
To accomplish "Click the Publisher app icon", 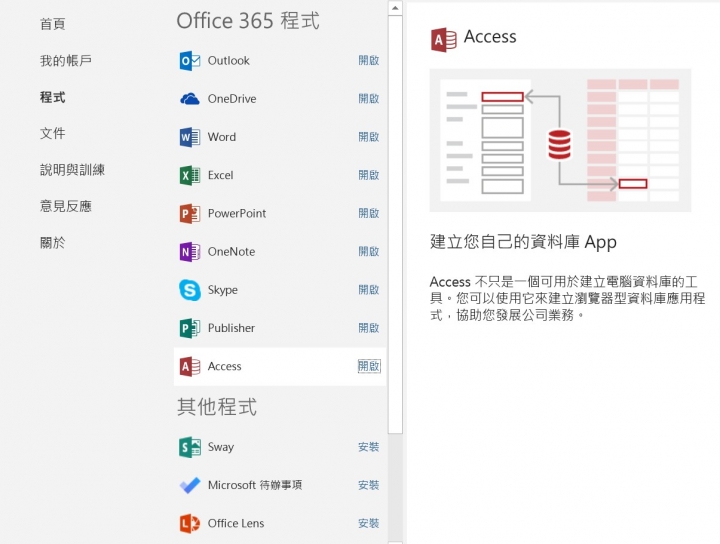I will [190, 328].
